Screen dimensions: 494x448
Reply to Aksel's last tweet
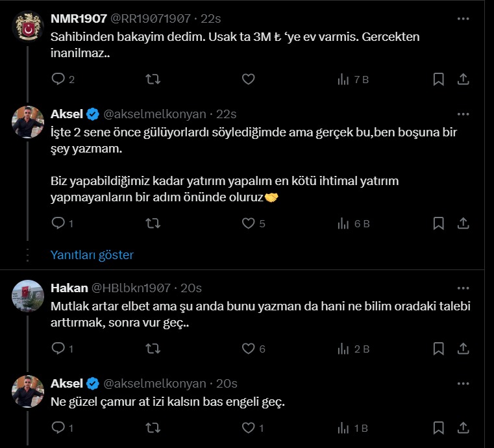click(58, 428)
